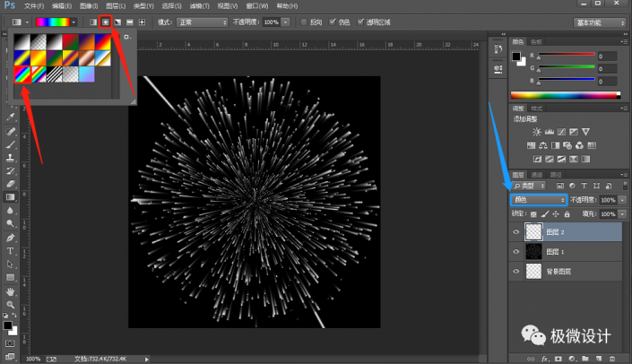The image size is (632, 364).
Task: Open the layer blend mode 颜色 dropdown
Action: [539, 199]
